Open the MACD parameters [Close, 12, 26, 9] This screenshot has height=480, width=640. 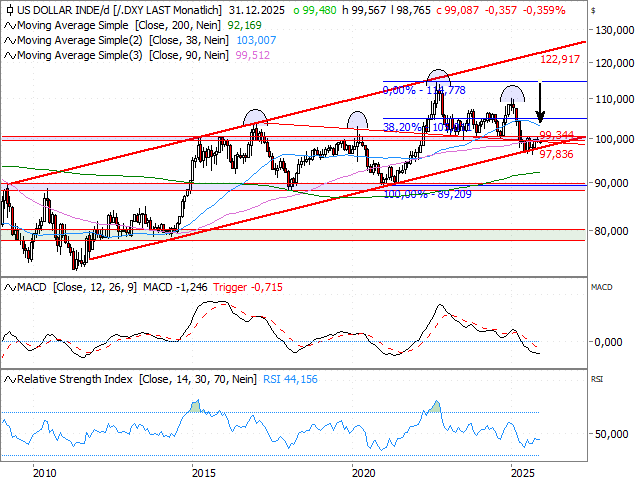coord(92,288)
